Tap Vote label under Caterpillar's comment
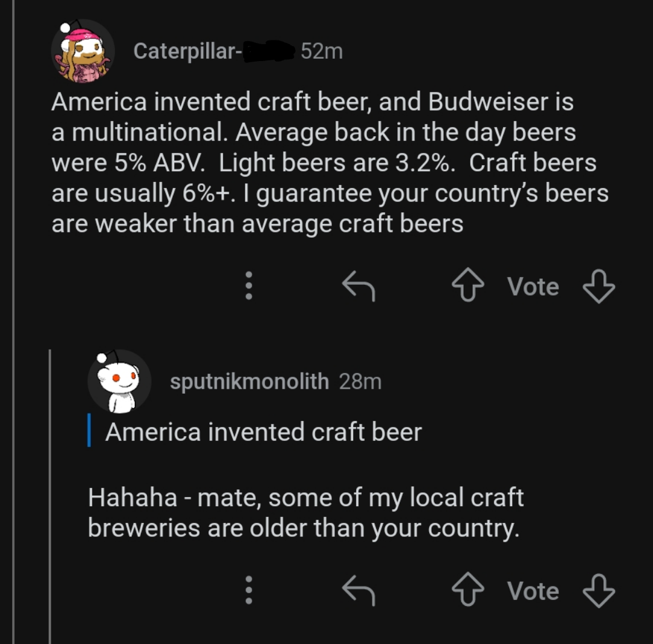The image size is (653, 644). click(533, 287)
